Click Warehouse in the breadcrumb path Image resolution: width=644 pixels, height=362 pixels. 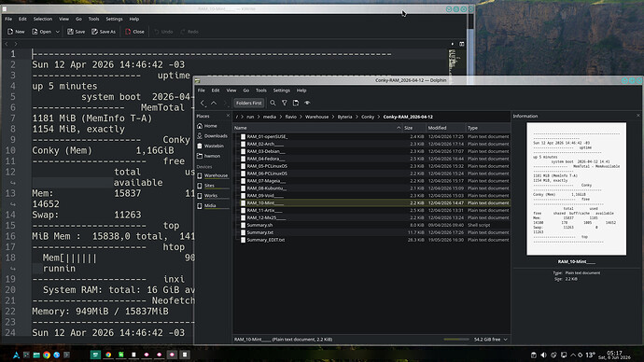316,117
